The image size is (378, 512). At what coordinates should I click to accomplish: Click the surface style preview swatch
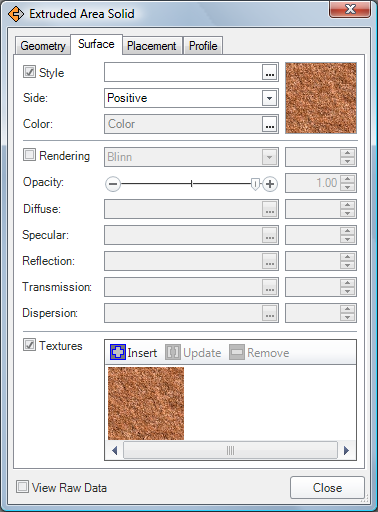[x=321, y=98]
